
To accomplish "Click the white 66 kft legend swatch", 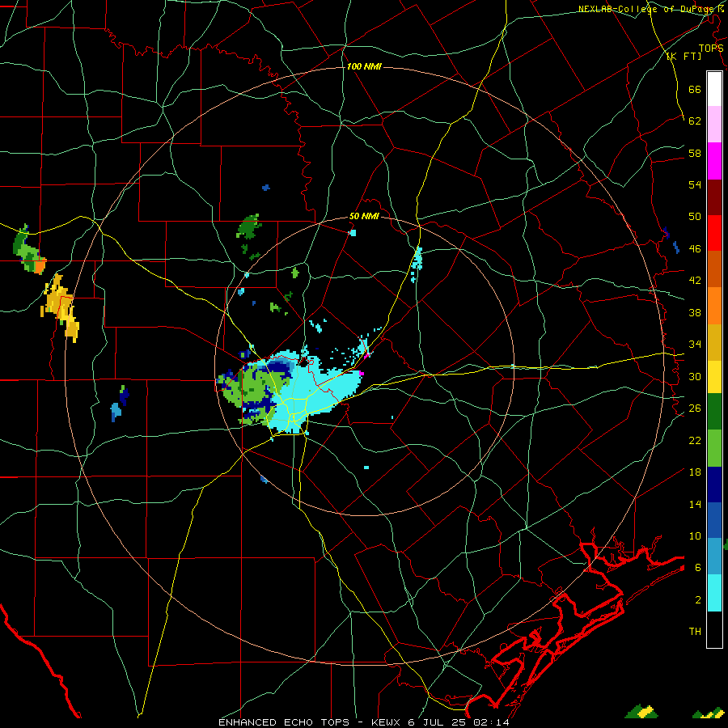I will [x=714, y=89].
